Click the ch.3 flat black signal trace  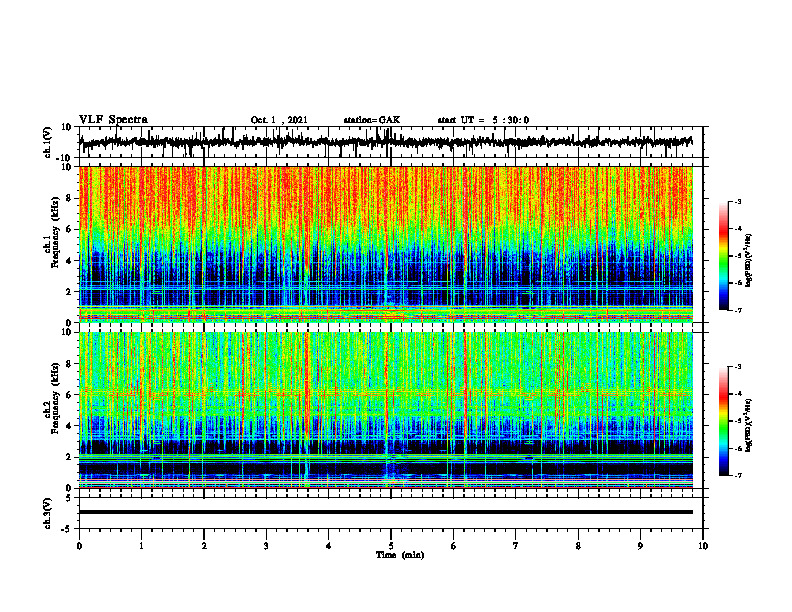tap(386, 512)
